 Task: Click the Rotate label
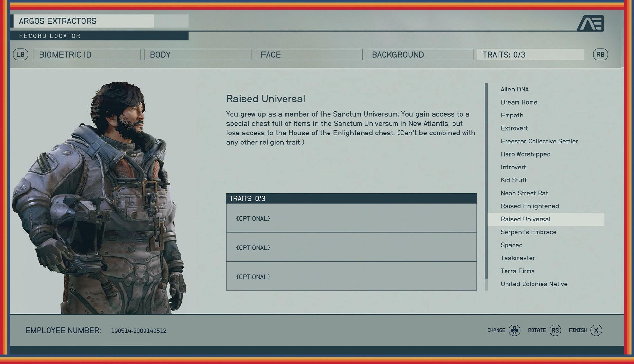(x=537, y=330)
